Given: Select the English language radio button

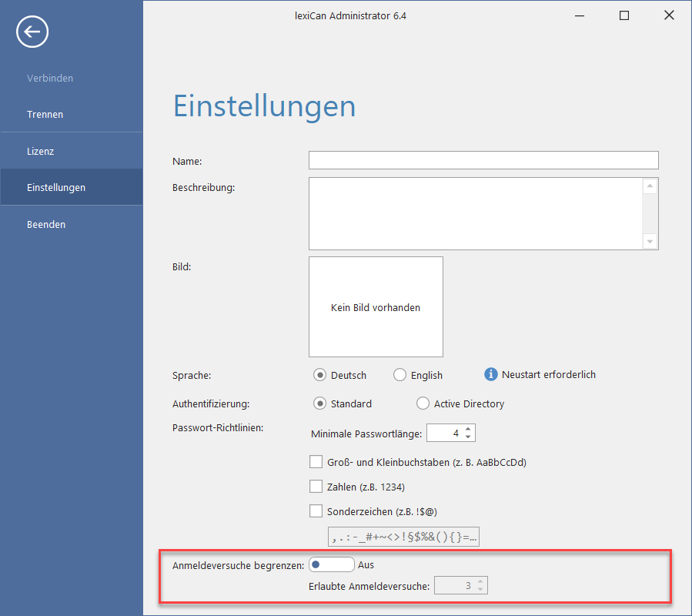Looking at the screenshot, I should (399, 375).
